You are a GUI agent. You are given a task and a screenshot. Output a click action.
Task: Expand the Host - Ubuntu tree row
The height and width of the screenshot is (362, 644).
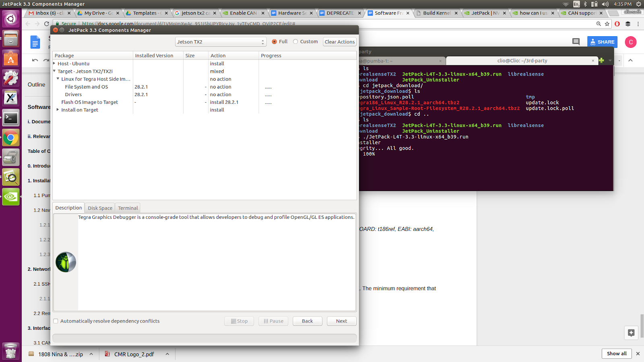point(54,64)
